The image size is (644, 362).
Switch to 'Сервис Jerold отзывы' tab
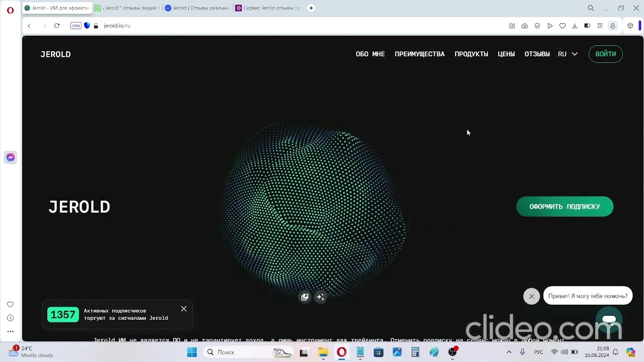[268, 8]
